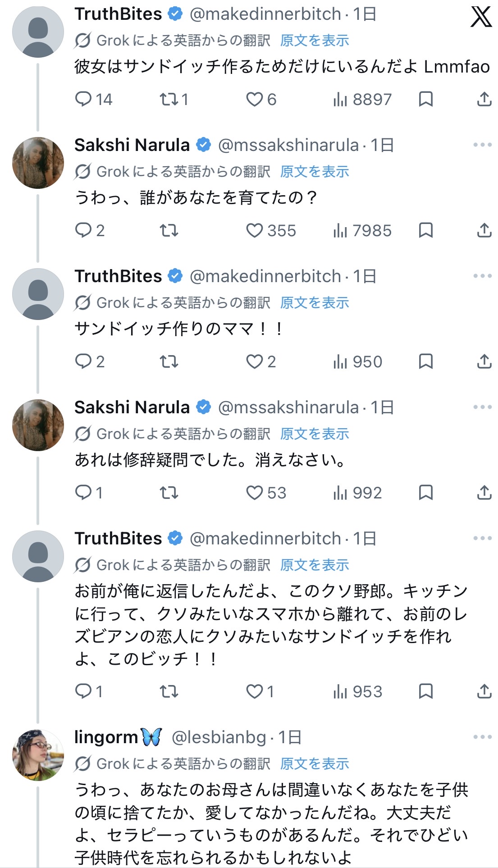Image resolution: width=498 pixels, height=868 pixels.
Task: Open more options for tweet with 7985 views
Action: click(482, 145)
